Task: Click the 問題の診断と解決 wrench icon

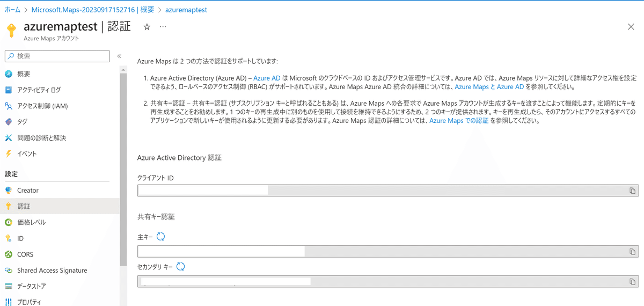Action: coord(8,138)
